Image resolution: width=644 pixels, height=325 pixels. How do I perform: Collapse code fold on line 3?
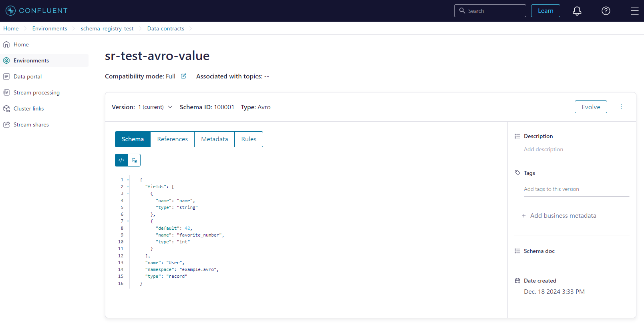coord(128,194)
